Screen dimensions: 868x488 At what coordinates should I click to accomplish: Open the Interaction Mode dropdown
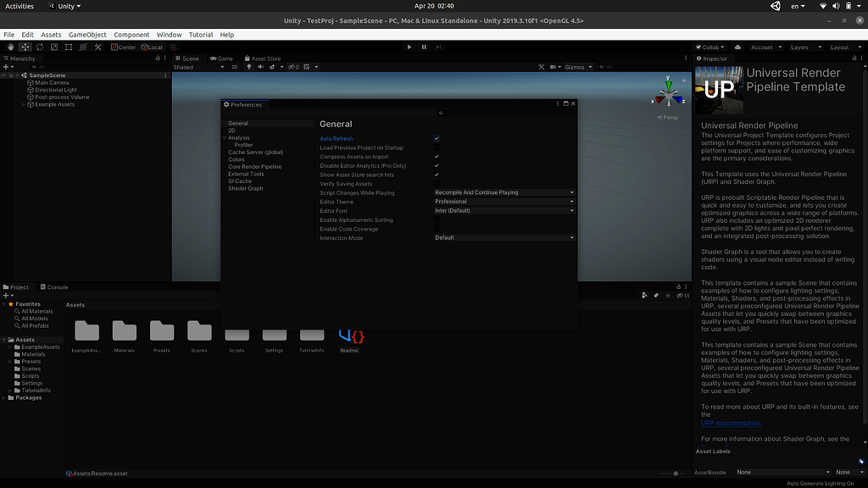coord(504,237)
